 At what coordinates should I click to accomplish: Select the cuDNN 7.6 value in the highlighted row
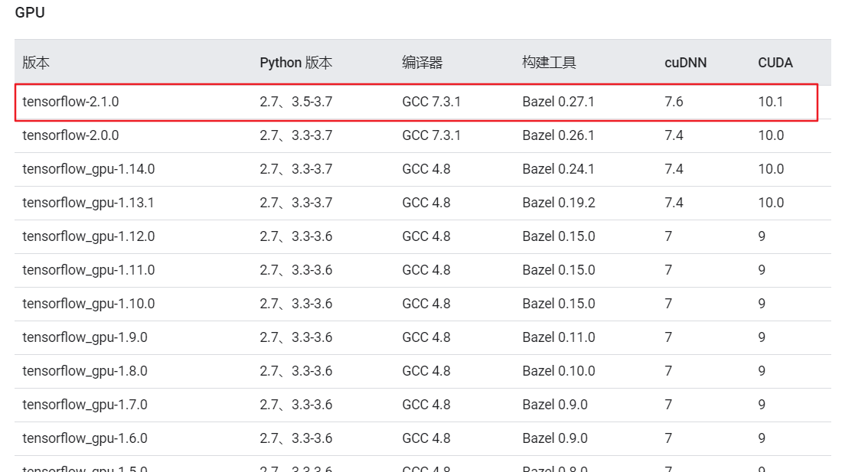pyautogui.click(x=672, y=101)
